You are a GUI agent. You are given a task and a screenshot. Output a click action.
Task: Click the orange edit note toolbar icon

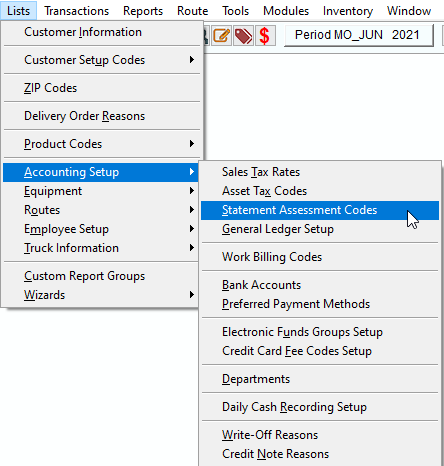[222, 36]
